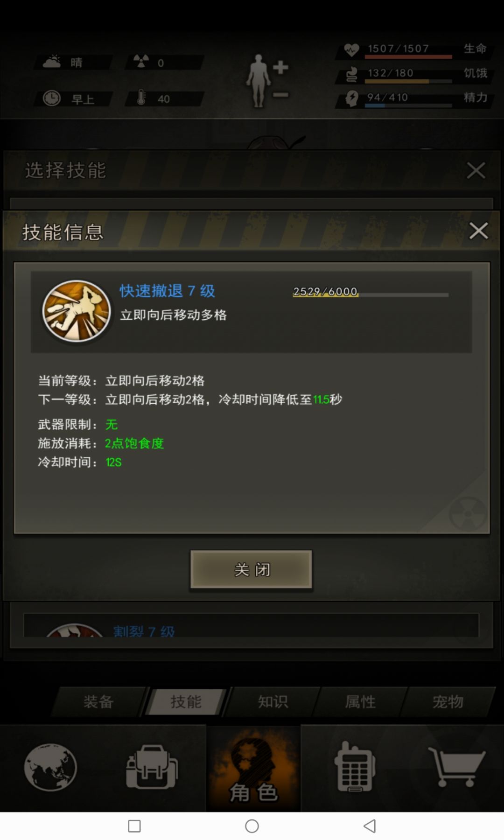
Task: Switch to the 装备 tab
Action: (x=98, y=701)
